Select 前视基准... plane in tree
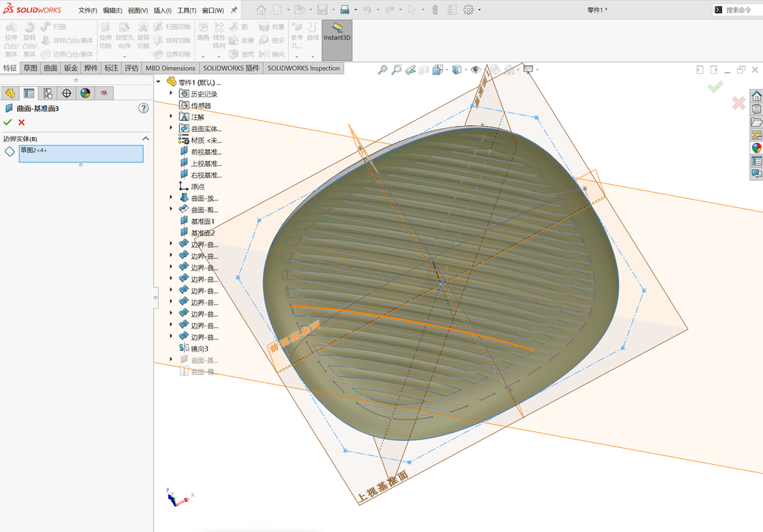 pyautogui.click(x=200, y=151)
